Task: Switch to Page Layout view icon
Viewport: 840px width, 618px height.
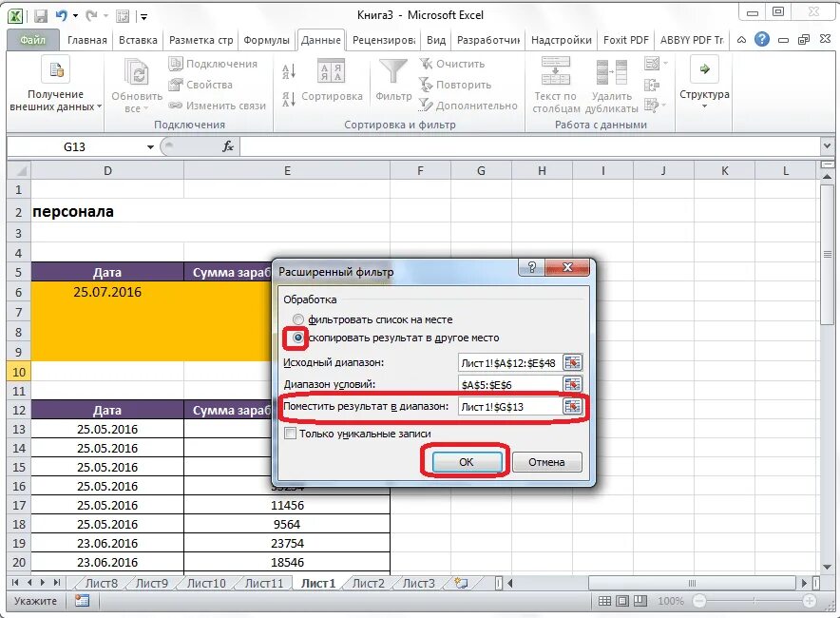Action: tap(622, 601)
